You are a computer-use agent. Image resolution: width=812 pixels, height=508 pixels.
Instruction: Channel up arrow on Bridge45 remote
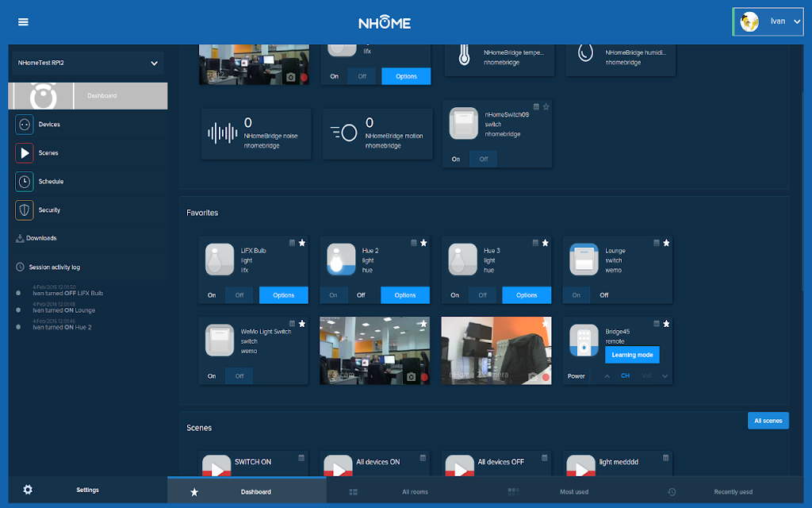[x=607, y=376]
